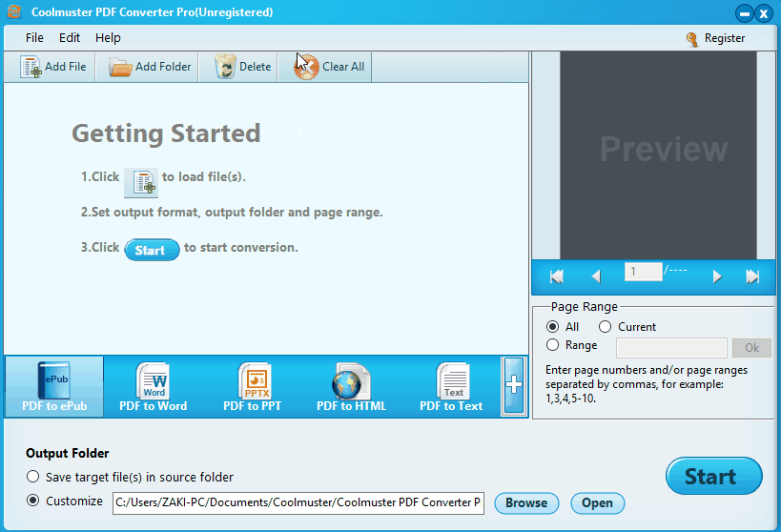Select the PDF to HTML conversion mode
Image resolution: width=781 pixels, height=532 pixels.
pyautogui.click(x=351, y=386)
